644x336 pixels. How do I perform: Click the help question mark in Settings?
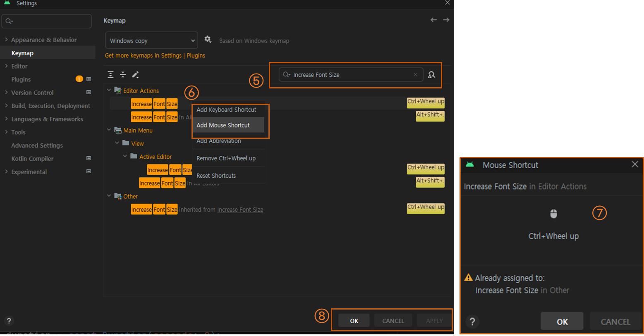(9, 321)
